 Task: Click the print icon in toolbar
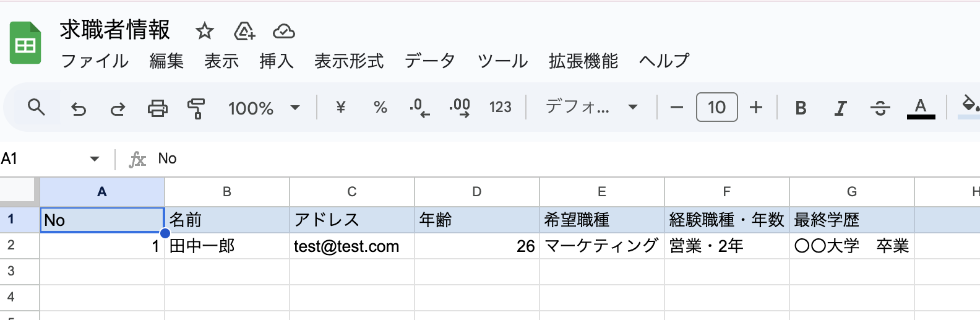[x=157, y=108]
